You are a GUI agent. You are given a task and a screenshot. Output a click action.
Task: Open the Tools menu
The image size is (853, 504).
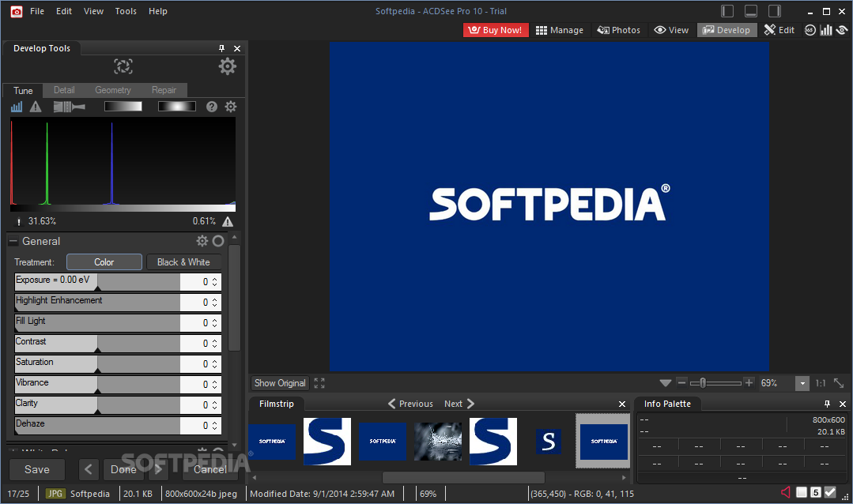pyautogui.click(x=126, y=11)
